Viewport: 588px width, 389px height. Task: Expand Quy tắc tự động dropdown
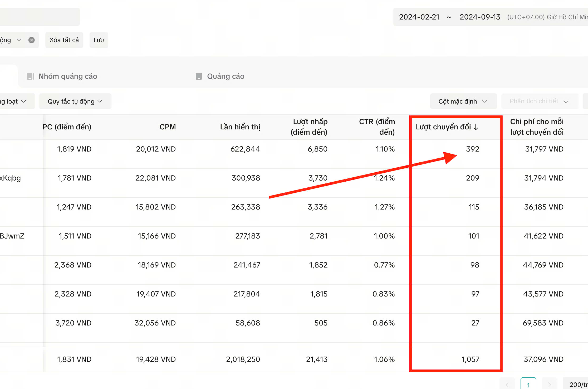click(x=75, y=101)
